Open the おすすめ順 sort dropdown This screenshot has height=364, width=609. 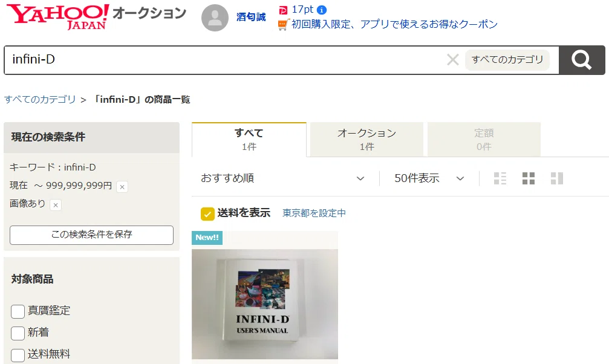coord(283,178)
